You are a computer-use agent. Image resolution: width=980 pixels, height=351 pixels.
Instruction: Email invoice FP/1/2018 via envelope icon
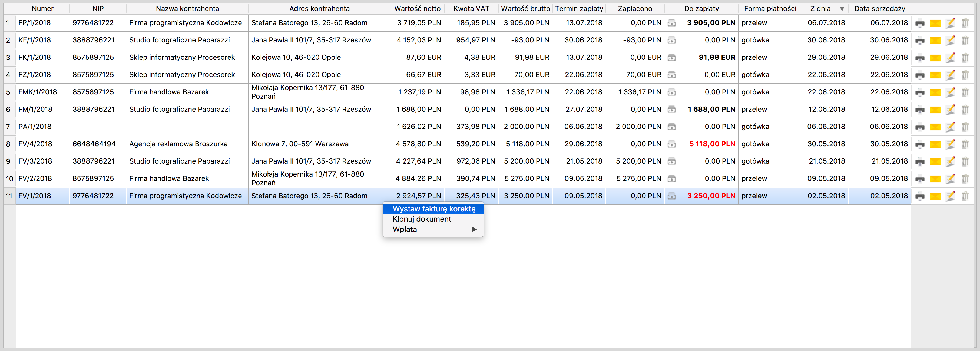point(935,23)
